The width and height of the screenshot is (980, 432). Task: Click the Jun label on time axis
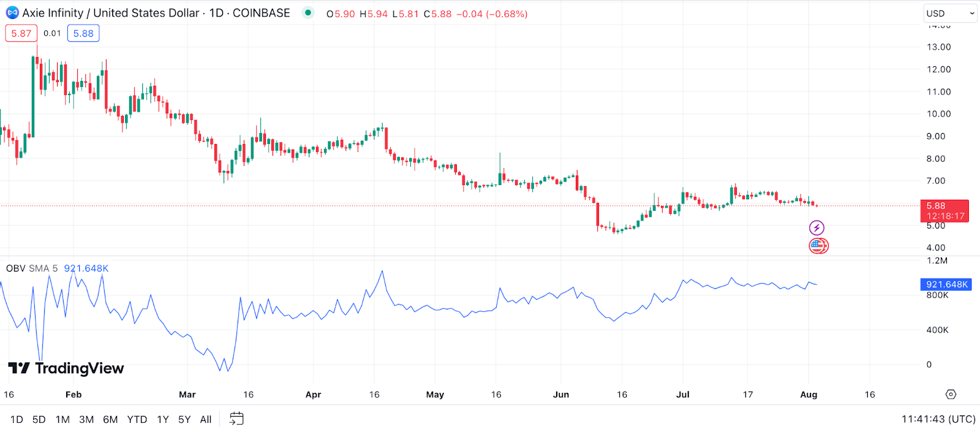(561, 395)
